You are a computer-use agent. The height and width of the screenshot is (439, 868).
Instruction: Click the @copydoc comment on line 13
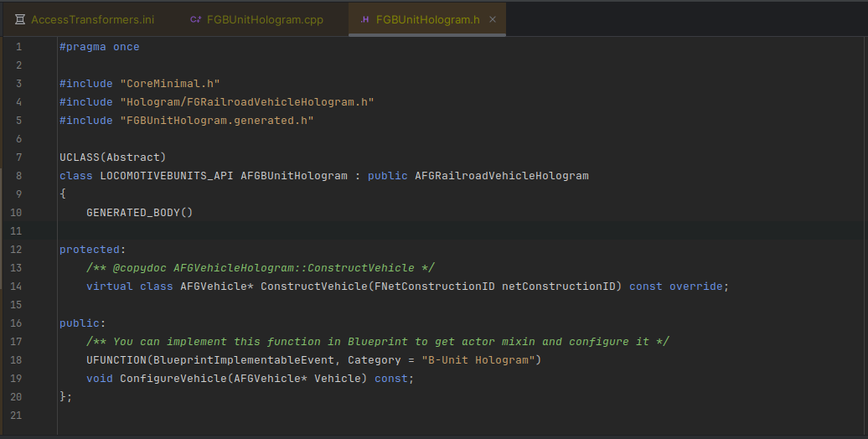tap(261, 268)
